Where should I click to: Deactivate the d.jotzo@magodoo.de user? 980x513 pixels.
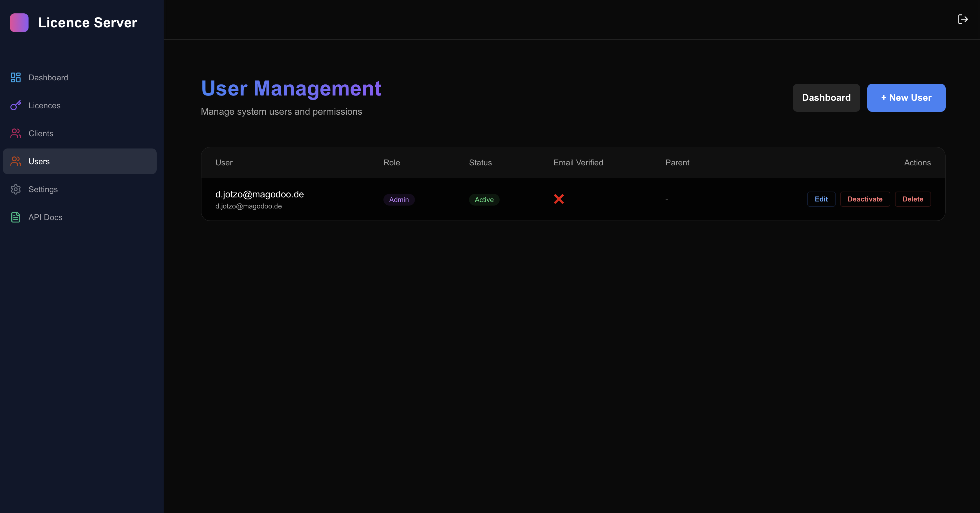pos(865,199)
